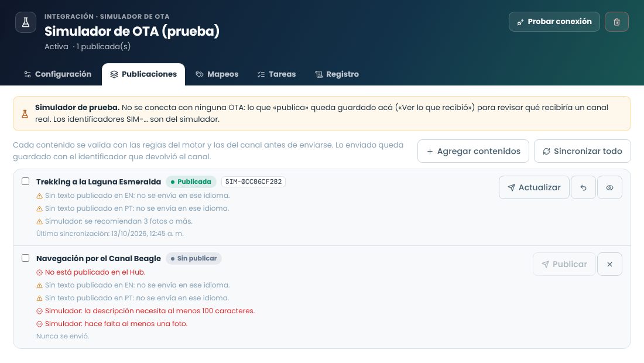This screenshot has width=644, height=363.
Task: Click the heading 'Simulador de OTA (prueba)'
Action: [132, 31]
